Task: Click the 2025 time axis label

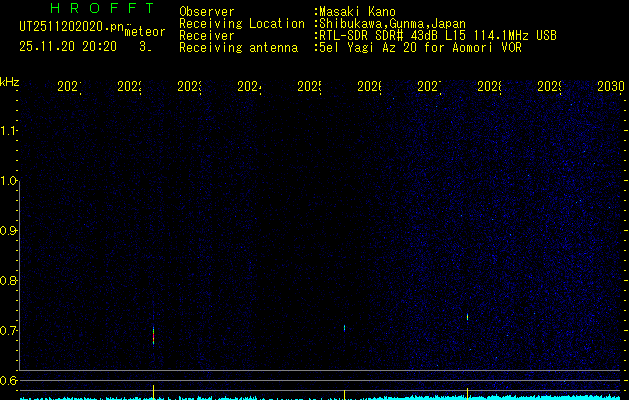Action: point(309,86)
